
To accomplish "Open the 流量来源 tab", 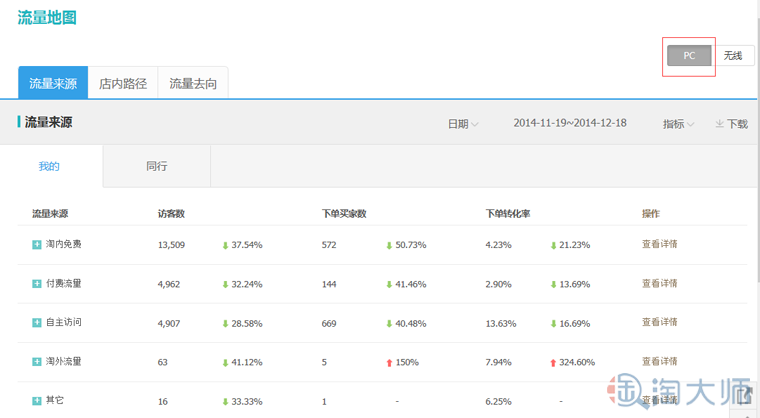I will [53, 83].
